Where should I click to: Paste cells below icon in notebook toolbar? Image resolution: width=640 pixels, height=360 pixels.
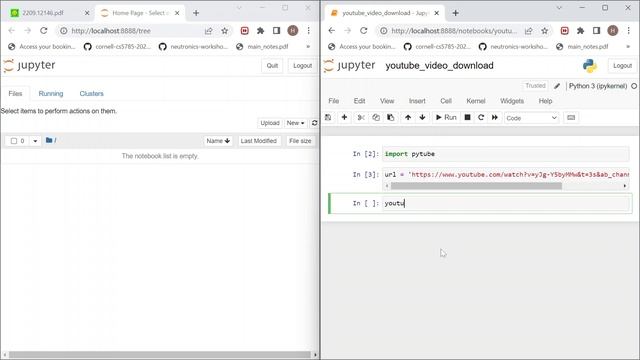[x=390, y=118]
